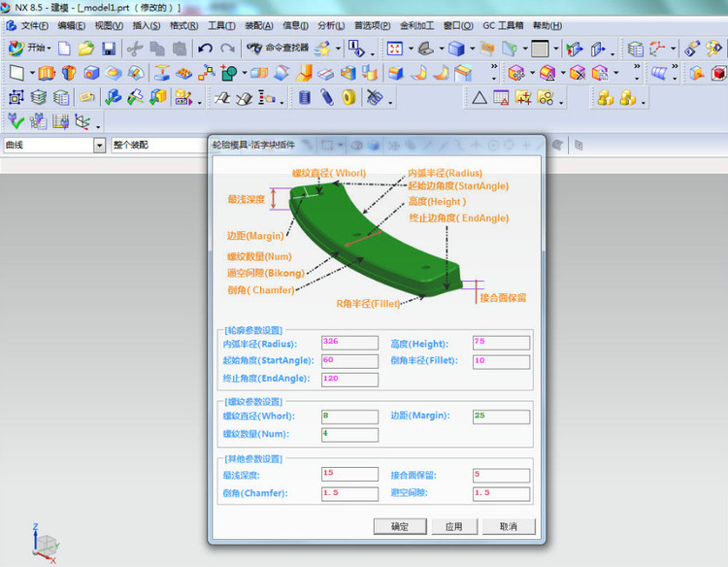Open a file with the folder icon
This screenshot has width=728, height=567.
(86, 48)
